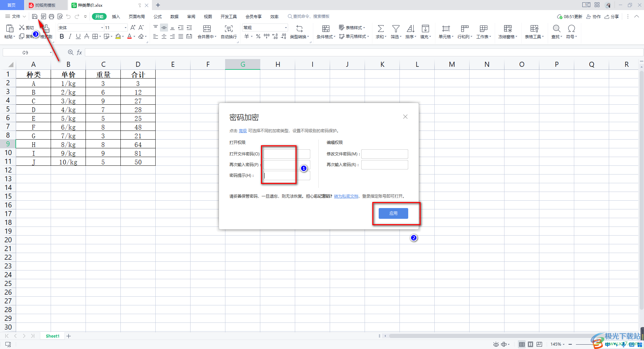Click the 转为私密文档 link
Screen dimensions: 644x349
click(346, 196)
